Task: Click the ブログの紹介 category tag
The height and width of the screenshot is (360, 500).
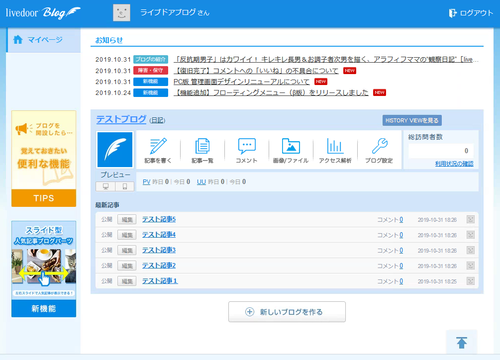Action: [151, 59]
